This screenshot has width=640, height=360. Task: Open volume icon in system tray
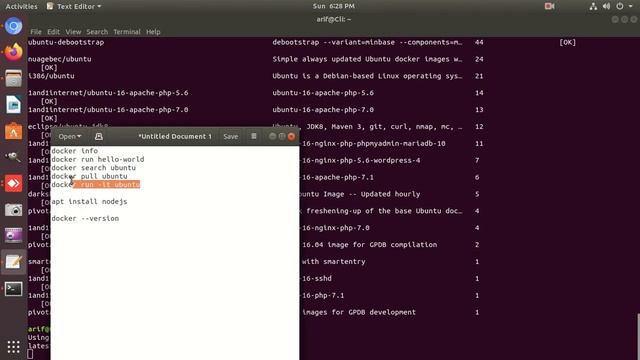point(607,6)
